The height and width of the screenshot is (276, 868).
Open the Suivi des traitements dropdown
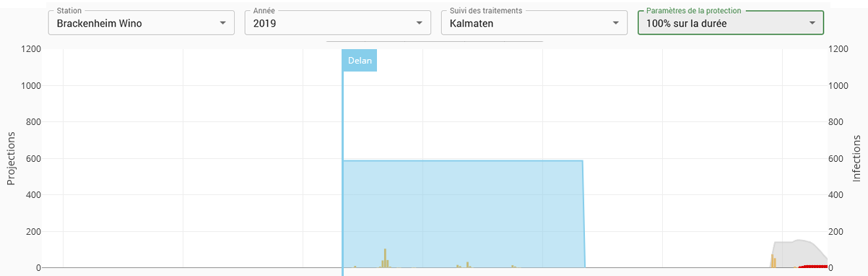534,23
